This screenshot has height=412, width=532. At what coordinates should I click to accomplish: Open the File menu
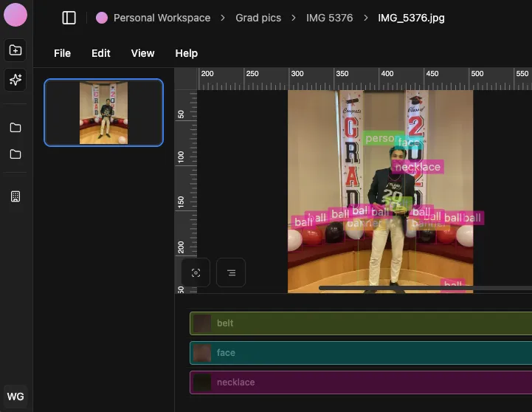click(x=63, y=53)
